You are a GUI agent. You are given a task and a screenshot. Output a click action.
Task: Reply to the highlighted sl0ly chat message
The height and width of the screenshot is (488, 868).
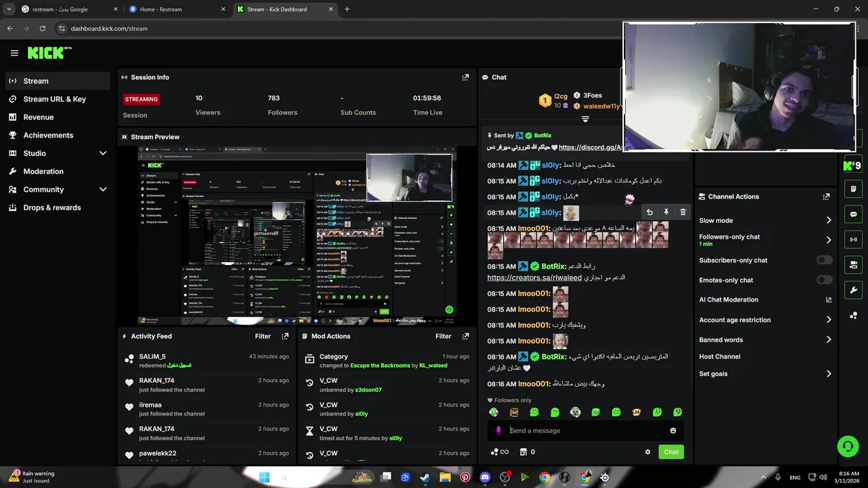point(650,212)
